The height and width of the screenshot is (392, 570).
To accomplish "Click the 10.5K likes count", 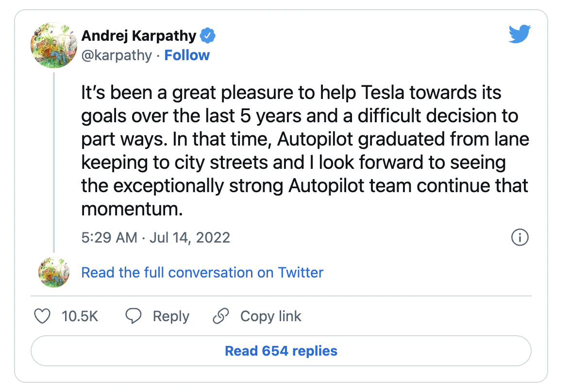I will (x=80, y=317).
